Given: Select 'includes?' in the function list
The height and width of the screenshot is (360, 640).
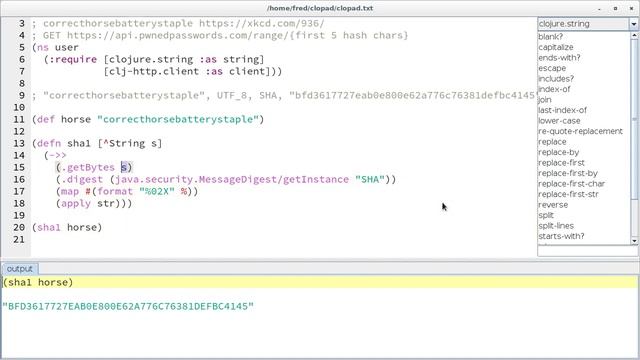Looking at the screenshot, I should (556, 79).
